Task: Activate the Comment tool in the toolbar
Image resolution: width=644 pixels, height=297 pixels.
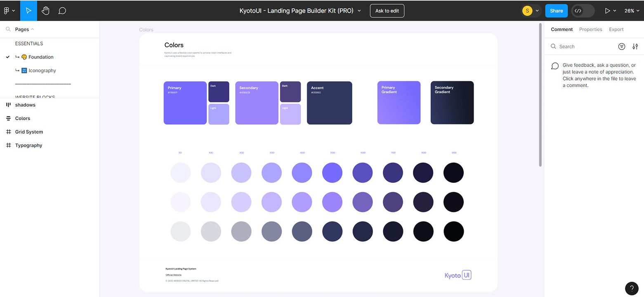Action: (62, 10)
